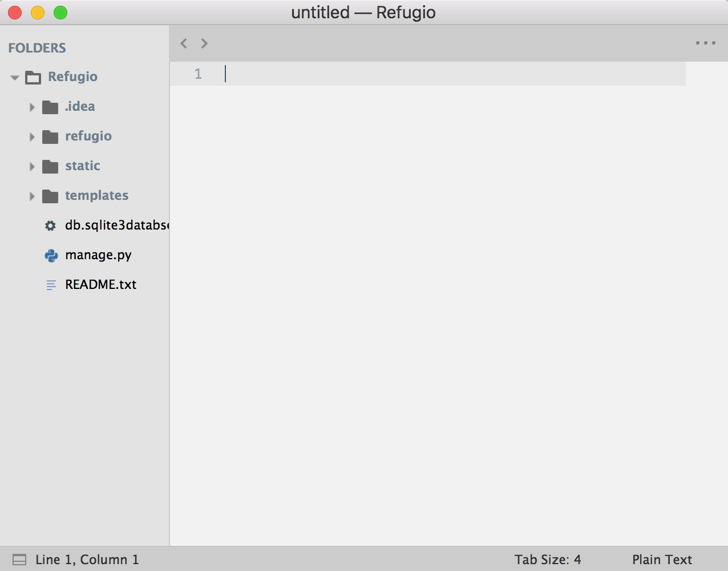This screenshot has width=728, height=571.
Task: Click into the empty editor text area
Action: tap(428, 285)
